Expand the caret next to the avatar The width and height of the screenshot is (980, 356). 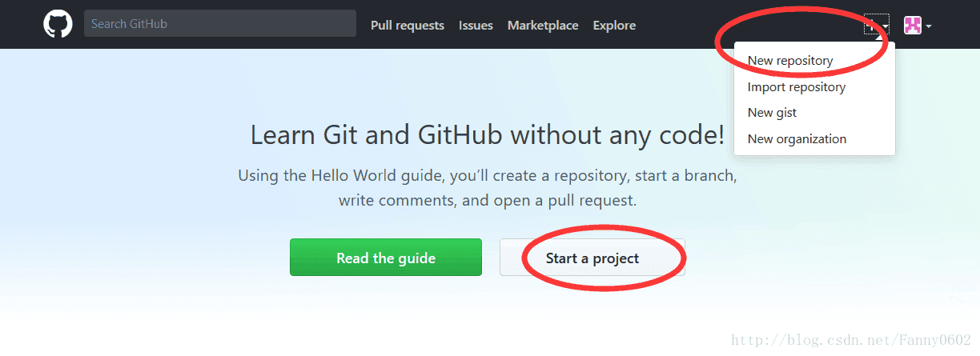tap(929, 26)
